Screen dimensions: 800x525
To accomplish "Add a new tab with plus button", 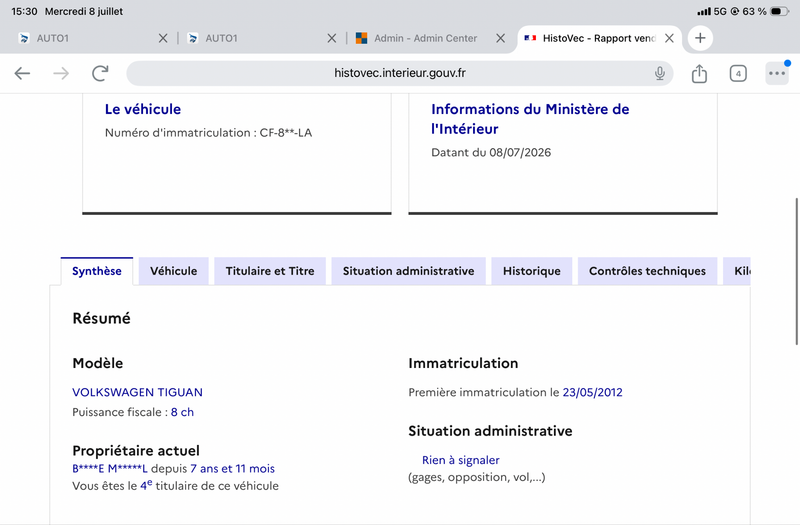I will coord(700,38).
